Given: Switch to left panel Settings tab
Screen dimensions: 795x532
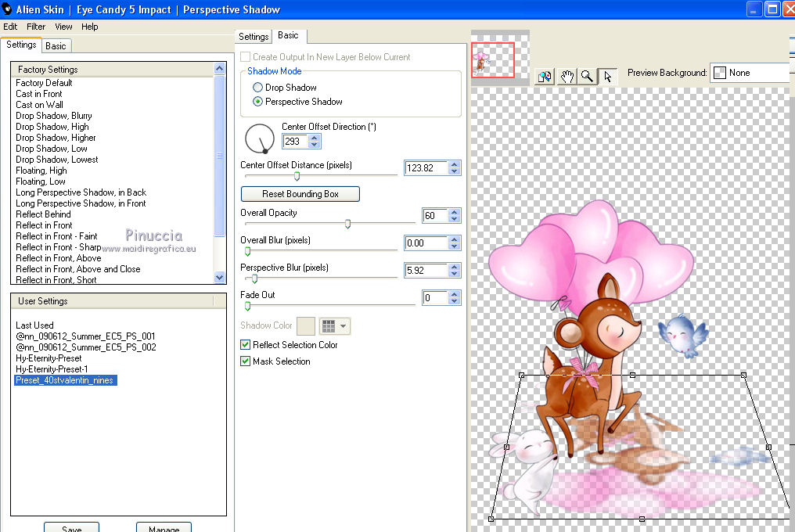Looking at the screenshot, I should [21, 45].
